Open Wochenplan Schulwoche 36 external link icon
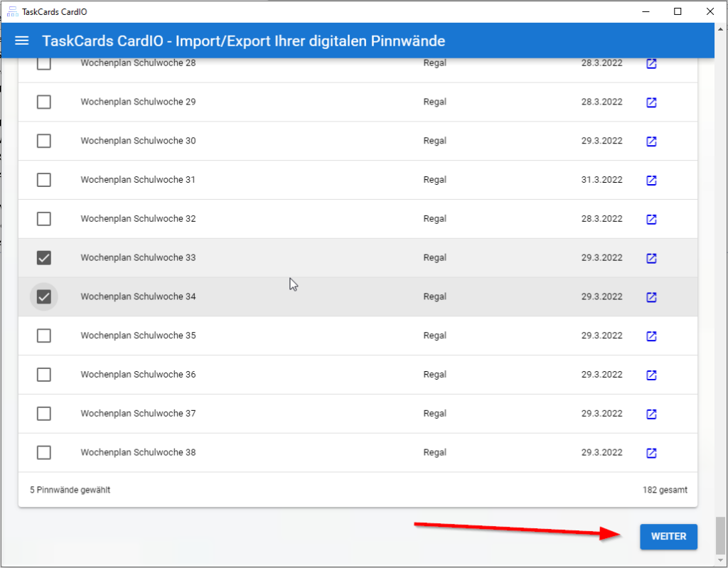728x568 pixels. coord(651,375)
